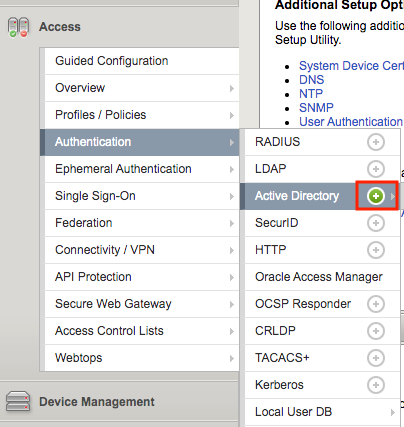404x427 pixels.
Task: Click the plus icon next to Kerberos
Action: (x=376, y=385)
